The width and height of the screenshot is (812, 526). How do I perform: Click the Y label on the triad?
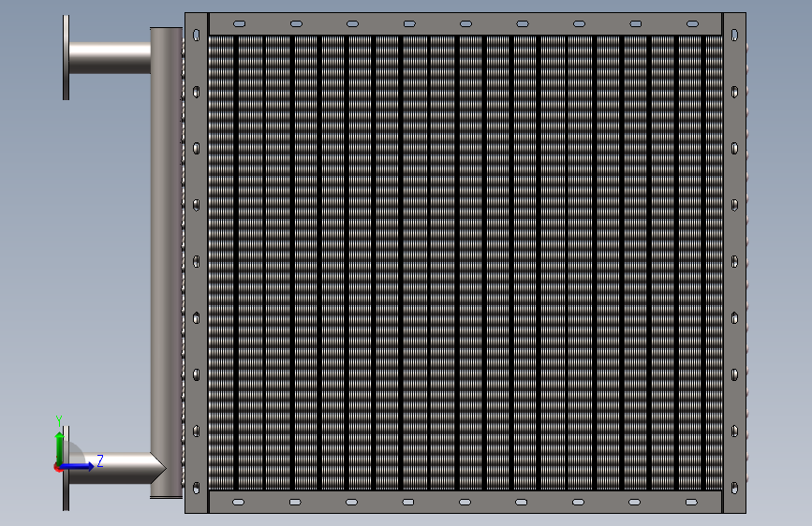59,421
